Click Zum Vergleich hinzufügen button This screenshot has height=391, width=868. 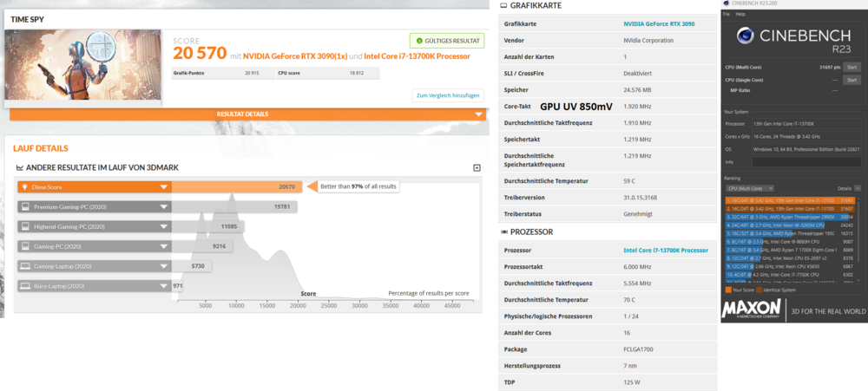[x=447, y=95]
